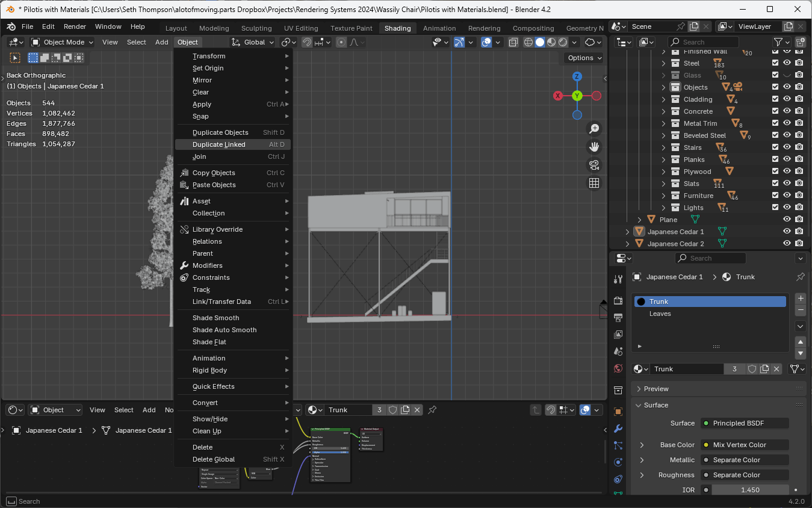Open the Modifiers wrench properties tab
Viewport: 812px width, 508px height.
[x=618, y=429]
